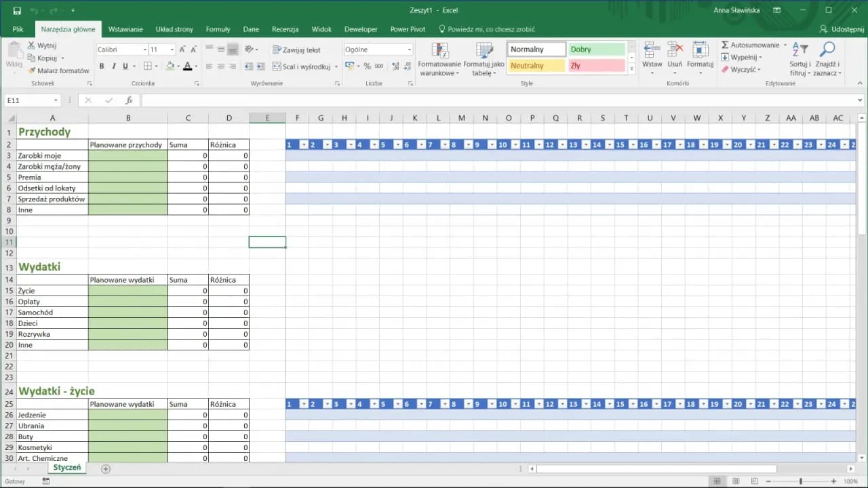Switch to the Wstawianie ribbon tab
868x488 pixels.
(x=125, y=29)
